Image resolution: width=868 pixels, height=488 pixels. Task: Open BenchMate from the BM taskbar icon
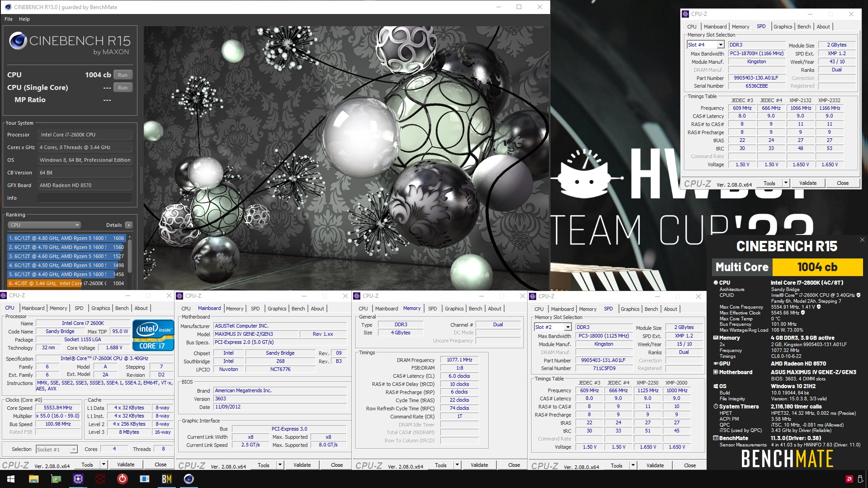(167, 479)
